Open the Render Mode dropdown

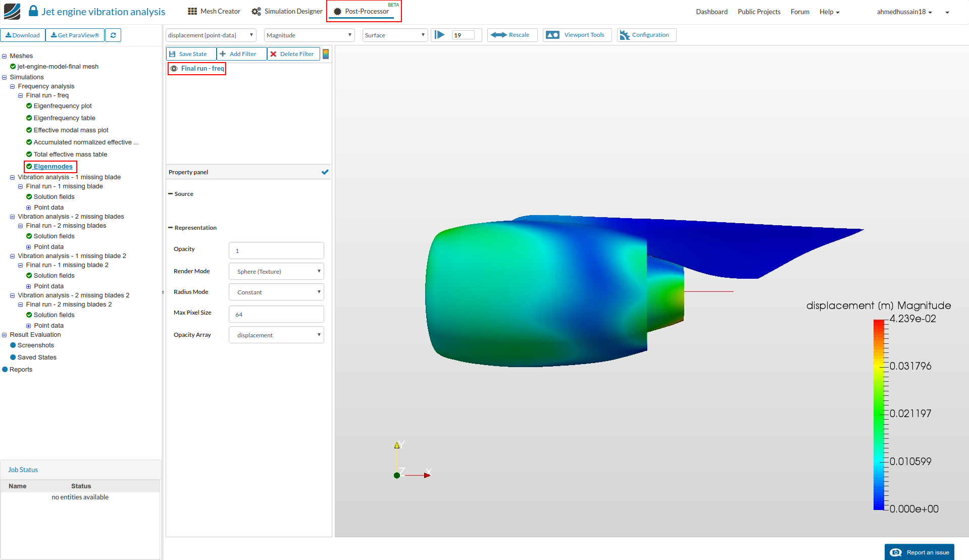tap(276, 272)
